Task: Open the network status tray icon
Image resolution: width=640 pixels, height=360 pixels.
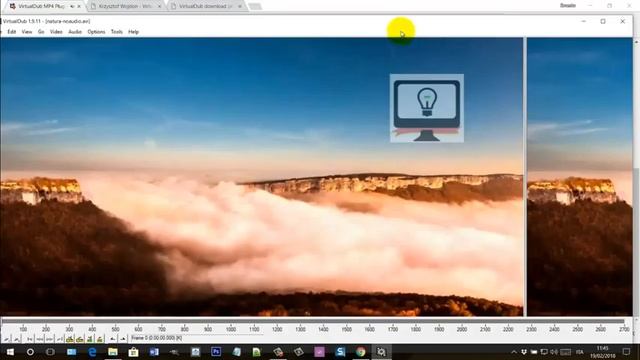Action: point(544,352)
